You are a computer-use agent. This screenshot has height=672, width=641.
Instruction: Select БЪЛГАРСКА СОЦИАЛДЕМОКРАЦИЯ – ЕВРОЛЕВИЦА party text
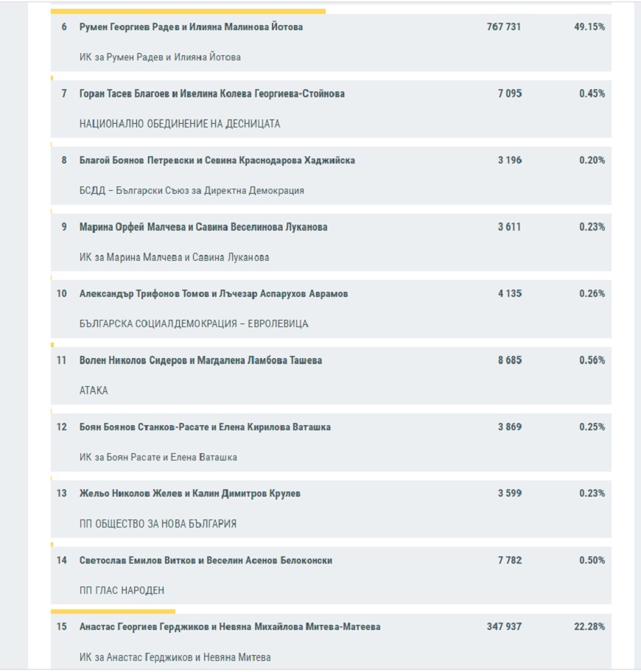[x=194, y=323]
